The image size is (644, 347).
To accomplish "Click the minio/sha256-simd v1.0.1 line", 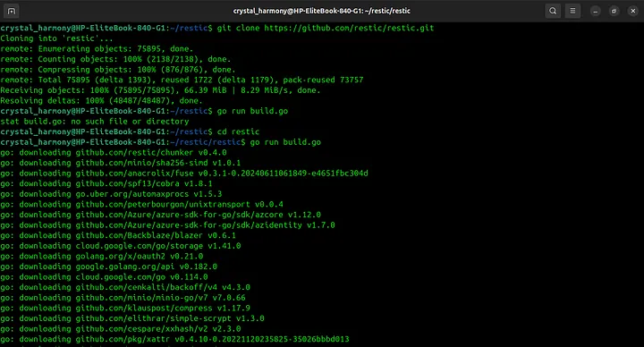I will (121, 163).
